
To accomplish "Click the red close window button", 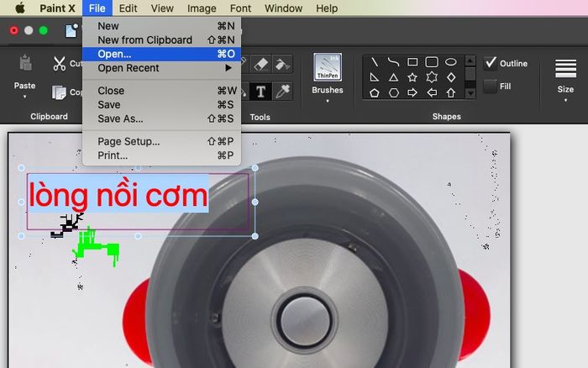I will click(x=14, y=30).
